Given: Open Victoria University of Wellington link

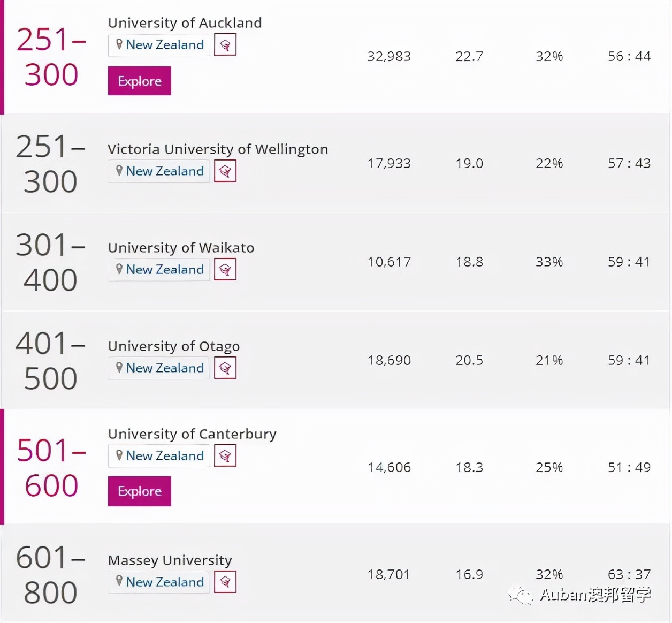Looking at the screenshot, I should (218, 149).
